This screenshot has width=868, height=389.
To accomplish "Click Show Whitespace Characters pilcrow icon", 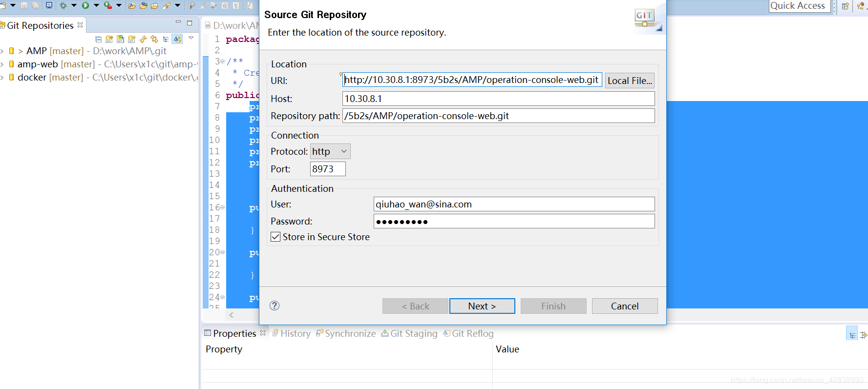I will click(236, 6).
